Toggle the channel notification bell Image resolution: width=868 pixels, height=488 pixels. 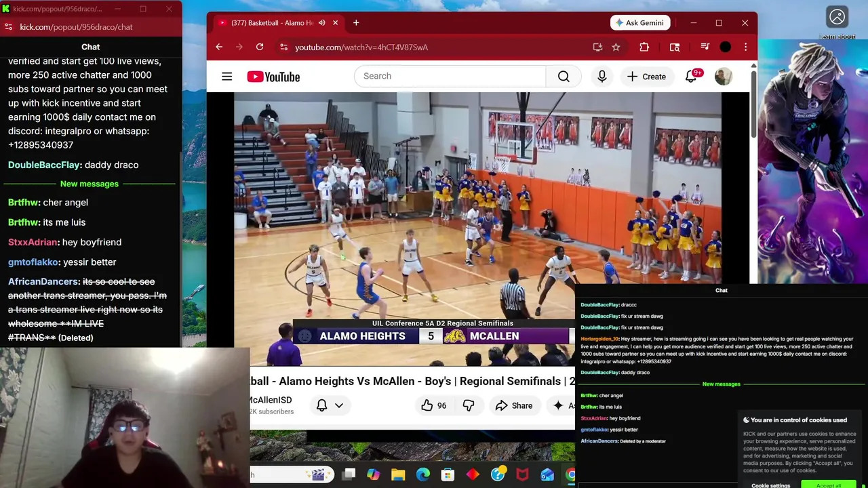point(322,405)
